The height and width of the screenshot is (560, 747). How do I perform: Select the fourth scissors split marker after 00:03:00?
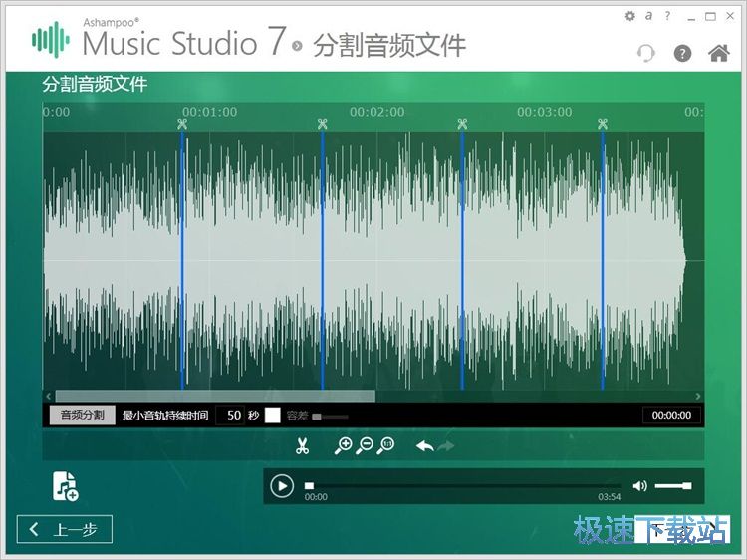(603, 124)
